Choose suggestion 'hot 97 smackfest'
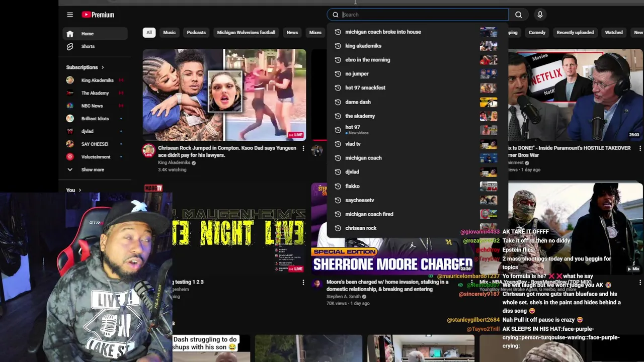The image size is (644, 362). (x=417, y=88)
